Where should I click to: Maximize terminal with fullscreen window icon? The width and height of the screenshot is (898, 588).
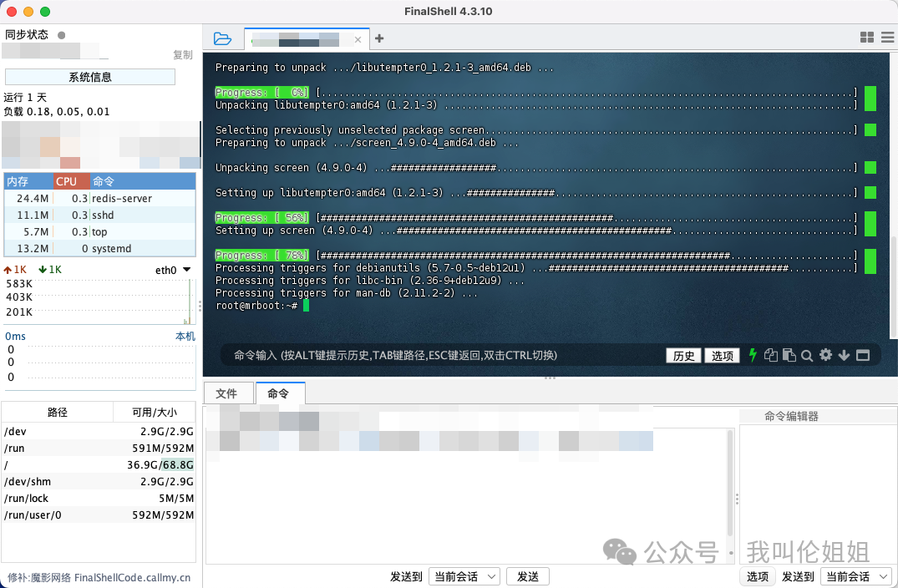862,356
